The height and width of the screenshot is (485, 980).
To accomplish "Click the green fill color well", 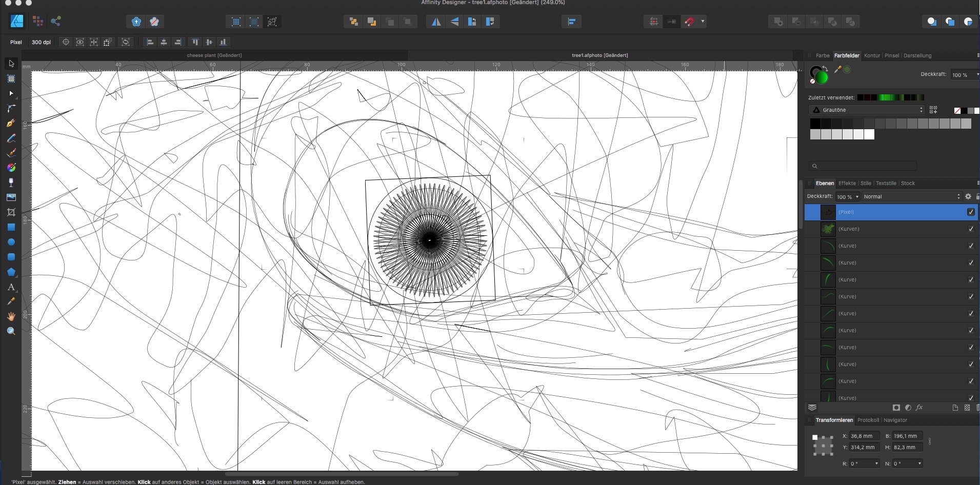I will (822, 77).
